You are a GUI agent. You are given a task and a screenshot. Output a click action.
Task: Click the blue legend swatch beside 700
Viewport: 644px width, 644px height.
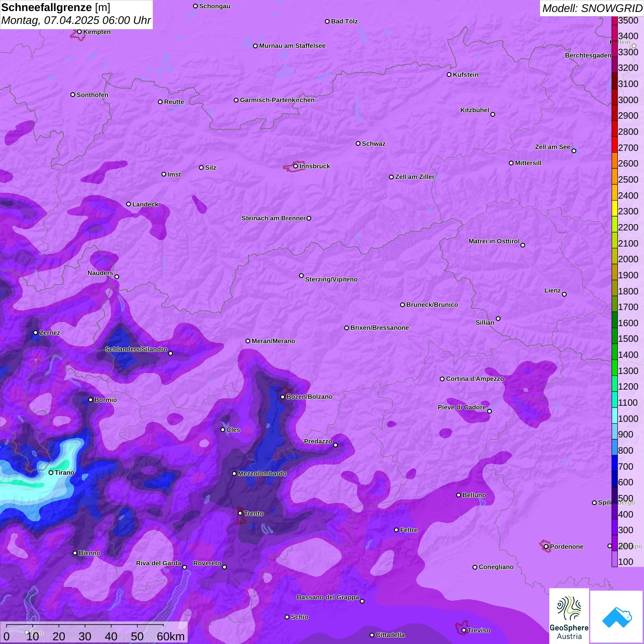pos(615,464)
